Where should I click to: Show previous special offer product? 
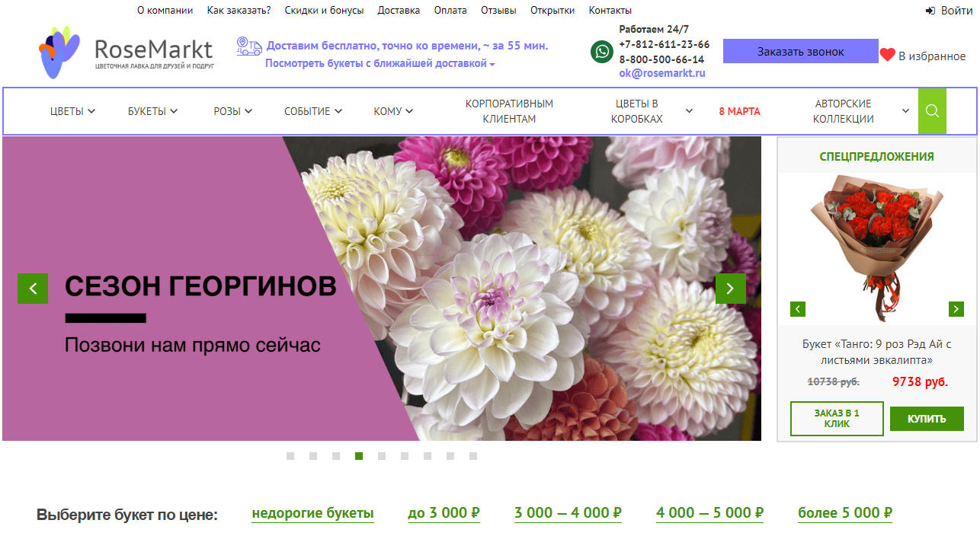click(x=798, y=309)
